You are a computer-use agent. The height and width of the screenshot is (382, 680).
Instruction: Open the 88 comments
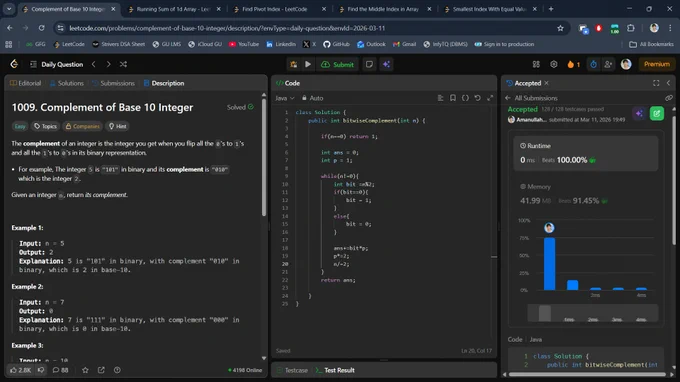pos(60,370)
